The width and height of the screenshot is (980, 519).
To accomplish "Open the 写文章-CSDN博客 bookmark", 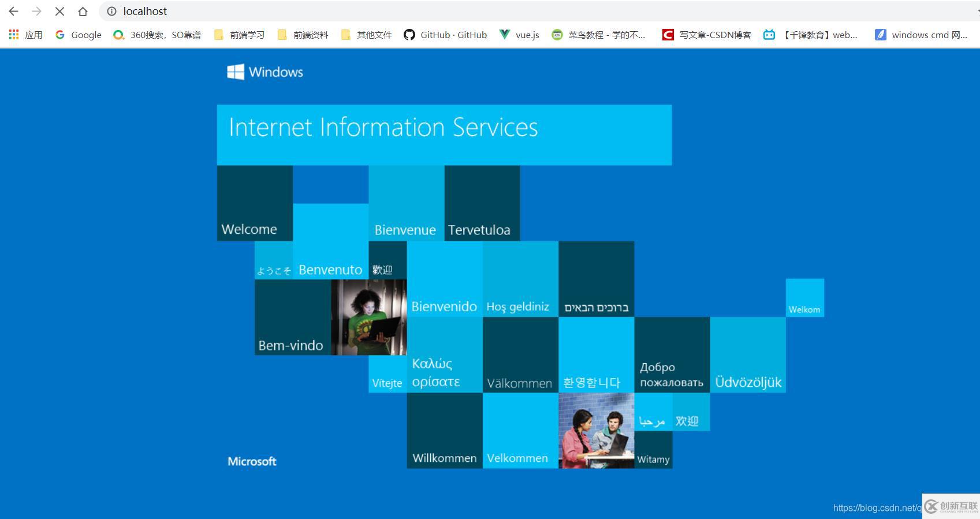I will coord(707,35).
